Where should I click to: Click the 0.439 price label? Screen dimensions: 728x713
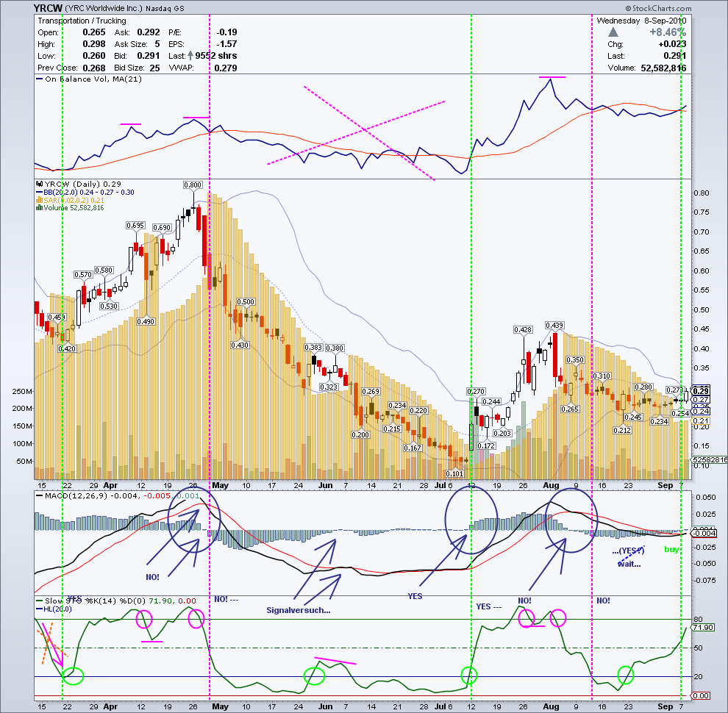[554, 326]
